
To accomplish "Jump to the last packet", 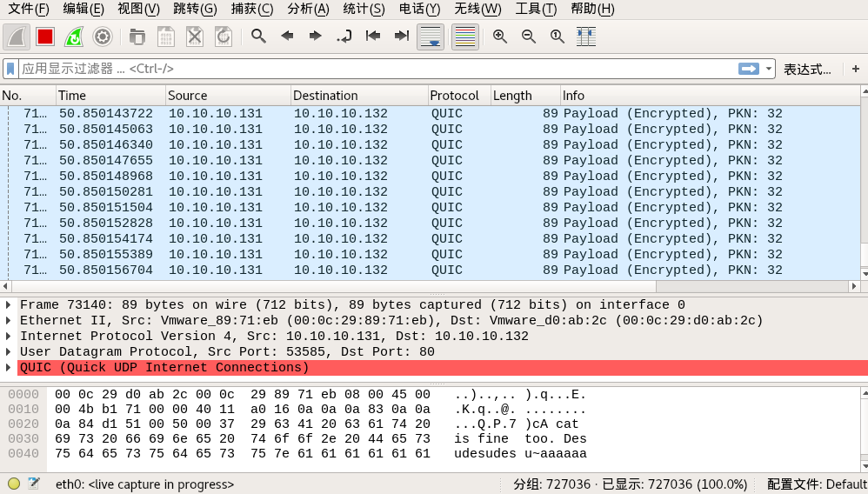I will tap(401, 37).
